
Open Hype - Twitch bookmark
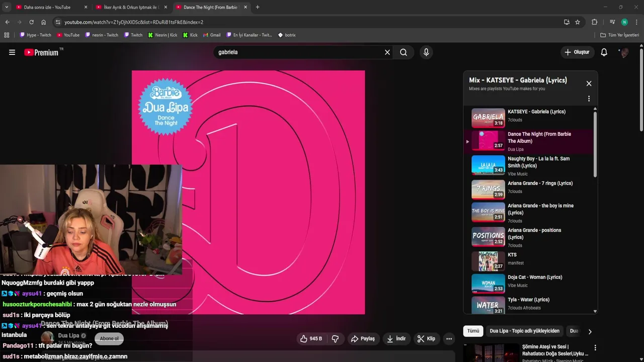click(x=35, y=35)
